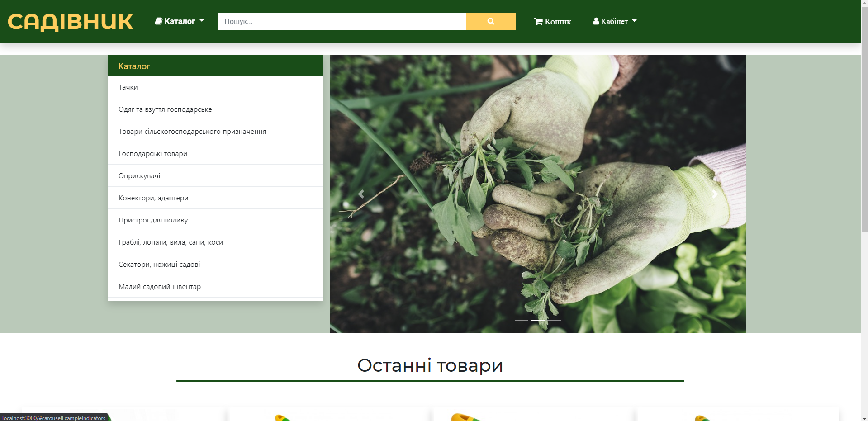Click inside the Пошук search field
Screen dimensions: 868x421
coord(342,21)
